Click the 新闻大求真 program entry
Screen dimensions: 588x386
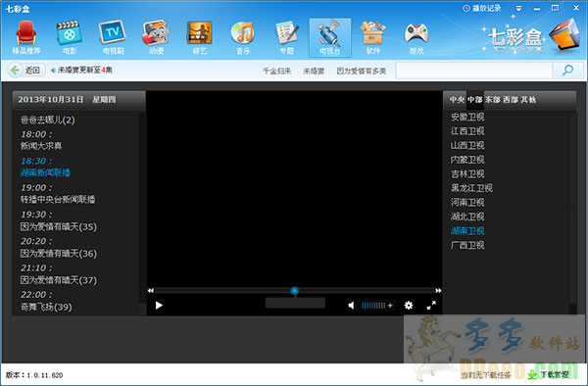click(41, 146)
